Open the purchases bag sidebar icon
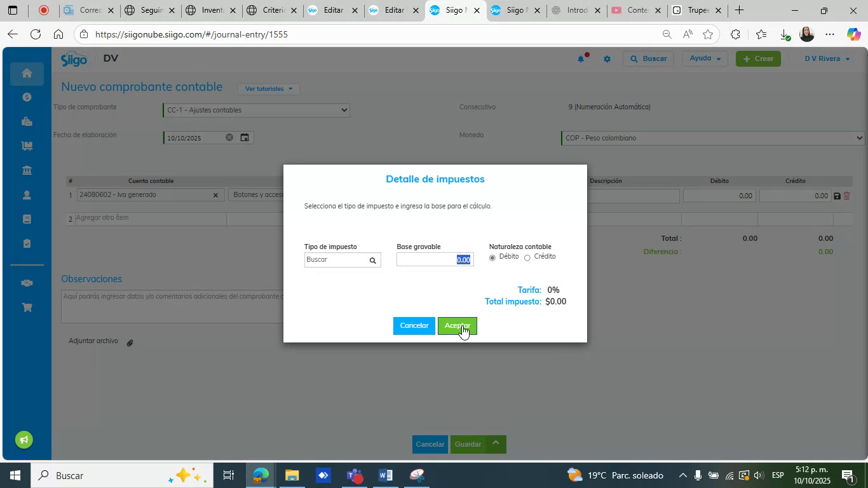 27,121
